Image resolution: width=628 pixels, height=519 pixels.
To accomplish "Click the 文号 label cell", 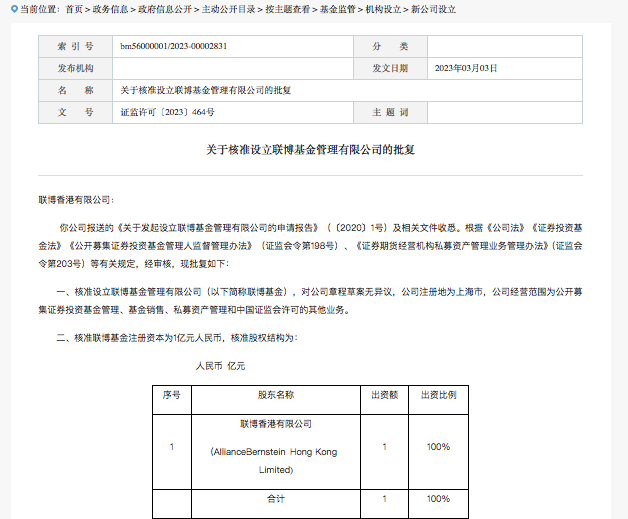I will (75, 112).
